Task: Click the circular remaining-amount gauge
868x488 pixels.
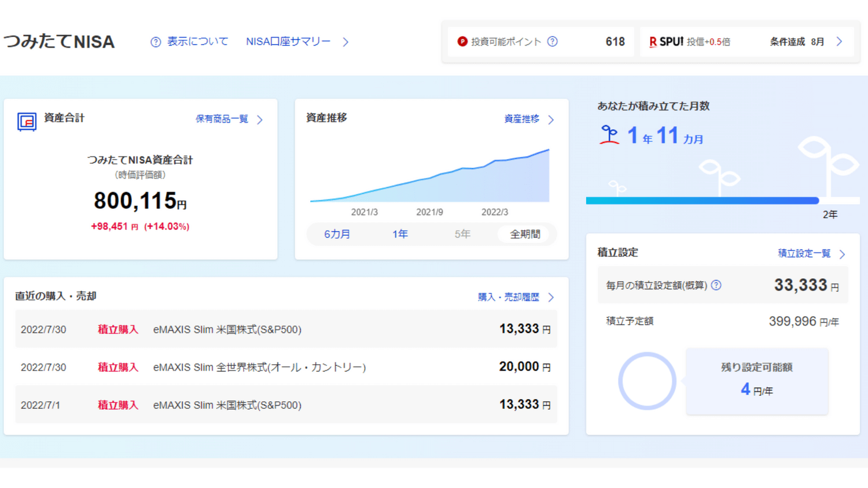Action: pos(647,381)
